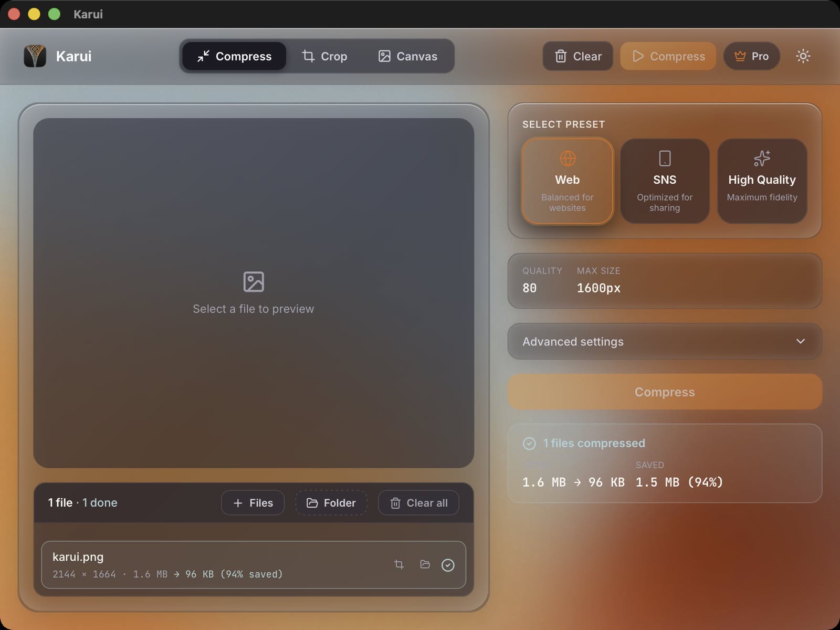This screenshot has width=840, height=630.
Task: Open karui.png in folder via reveal icon
Action: point(425,564)
